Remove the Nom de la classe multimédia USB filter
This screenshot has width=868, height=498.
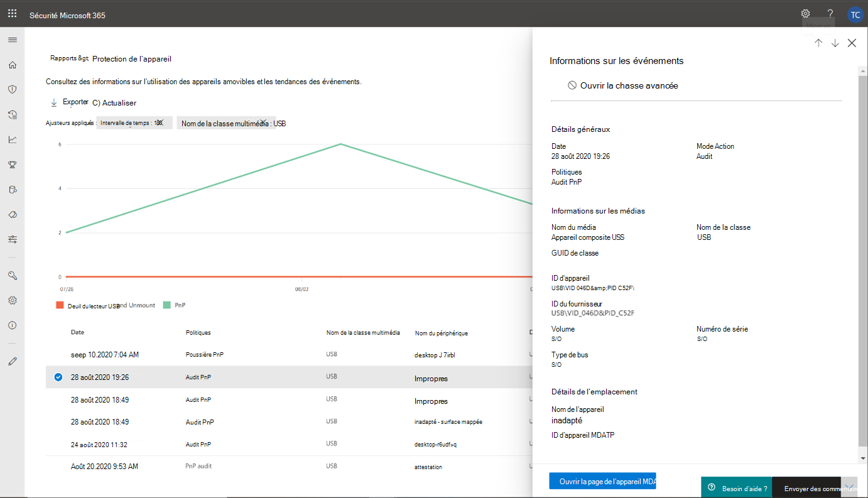tap(264, 122)
